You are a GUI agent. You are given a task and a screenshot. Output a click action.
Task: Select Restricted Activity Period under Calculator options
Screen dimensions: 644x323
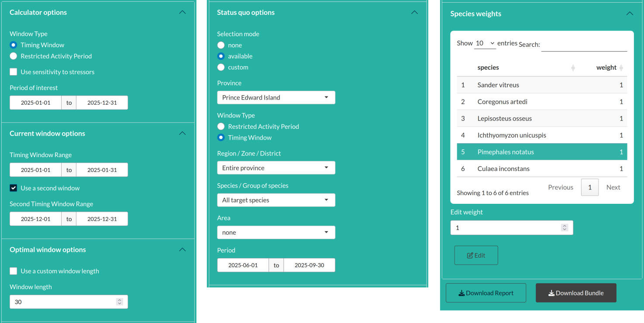point(14,56)
